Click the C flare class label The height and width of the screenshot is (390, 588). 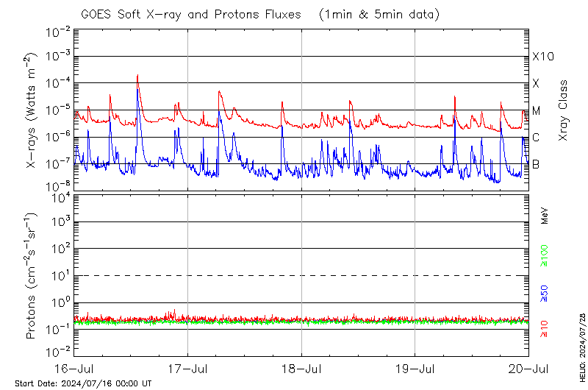click(536, 138)
